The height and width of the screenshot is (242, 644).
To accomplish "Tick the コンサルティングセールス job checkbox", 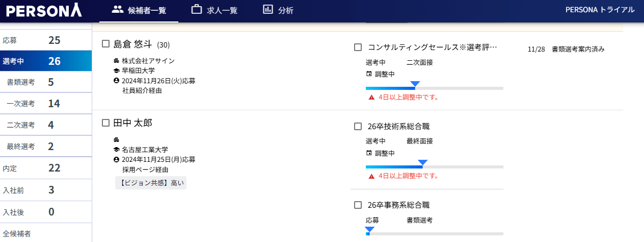I will 358,47.
